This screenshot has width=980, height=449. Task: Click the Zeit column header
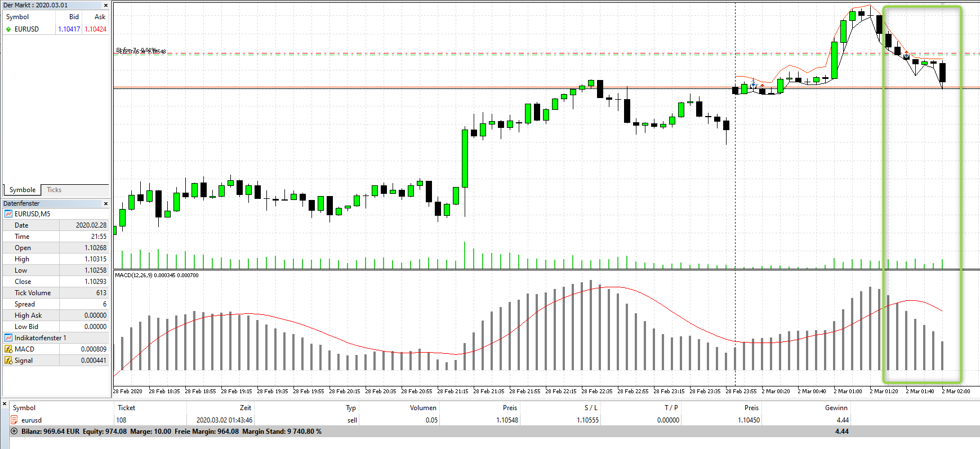click(x=246, y=408)
